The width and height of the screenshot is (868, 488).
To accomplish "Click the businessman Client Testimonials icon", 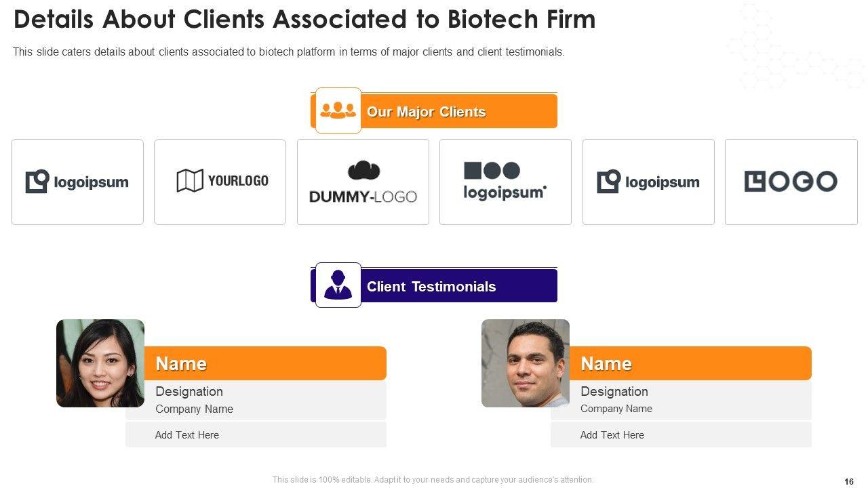I will point(338,285).
